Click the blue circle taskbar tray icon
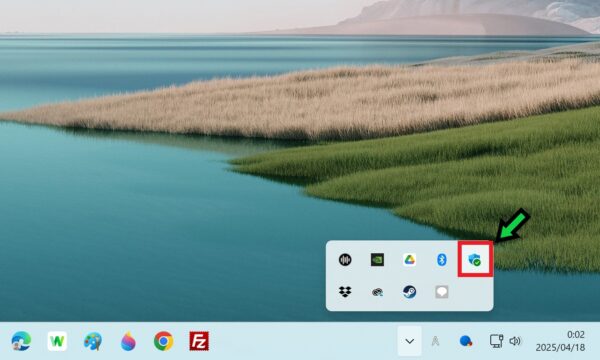This screenshot has height=360, width=600. [466, 340]
